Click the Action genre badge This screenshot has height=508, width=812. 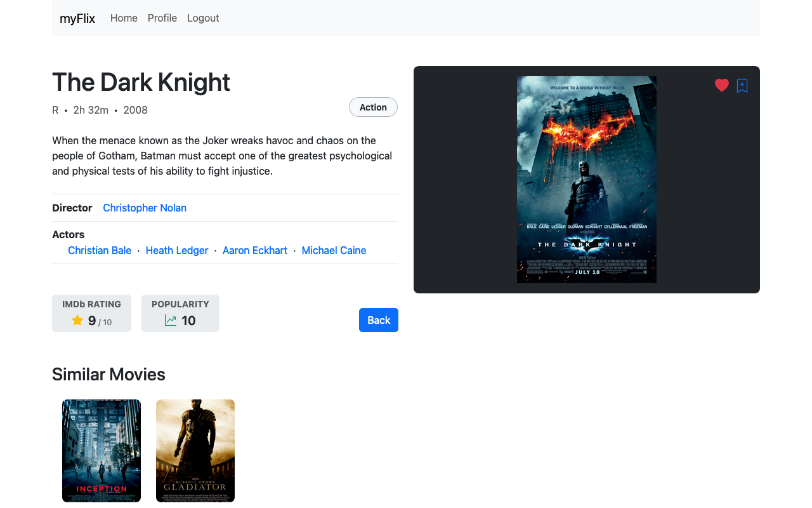click(373, 107)
